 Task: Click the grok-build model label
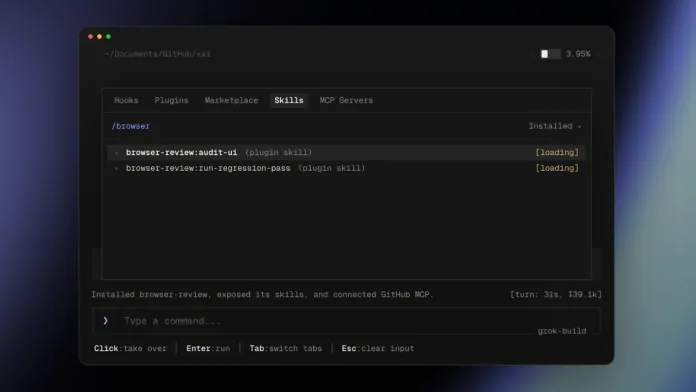tap(562, 331)
